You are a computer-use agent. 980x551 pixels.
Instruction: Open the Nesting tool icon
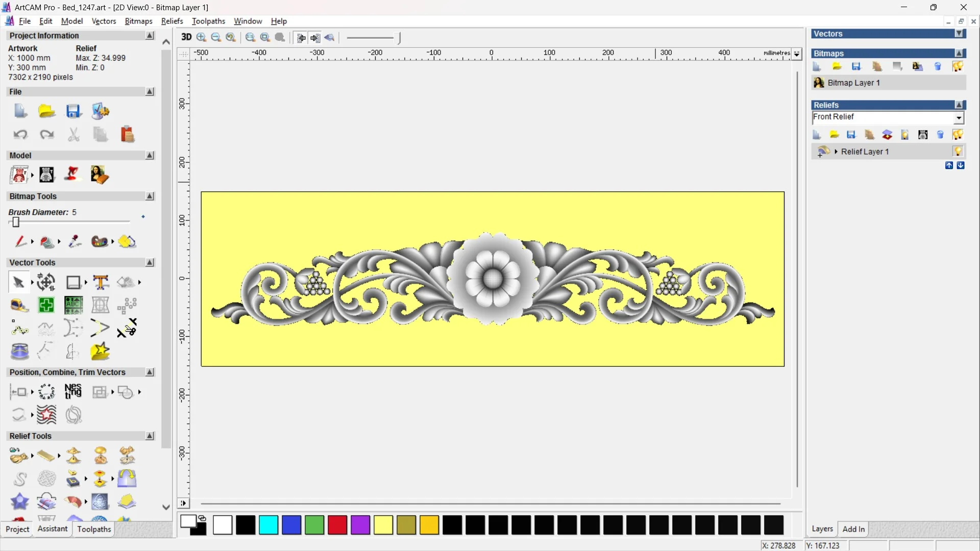73,391
